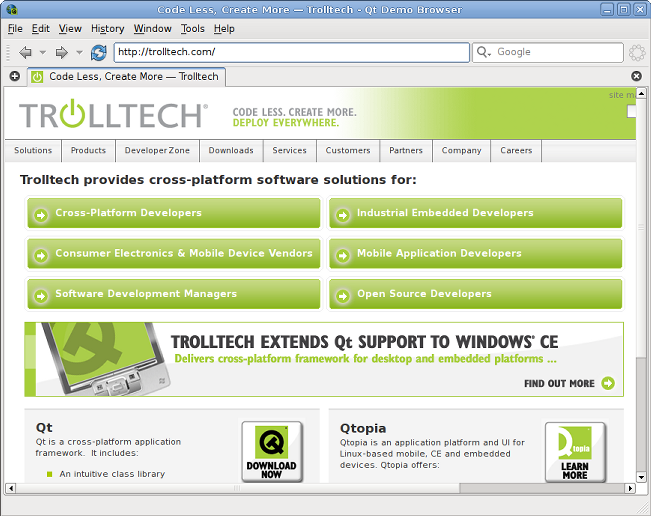
Task: Go to the Downloads nav tab
Action: [231, 151]
